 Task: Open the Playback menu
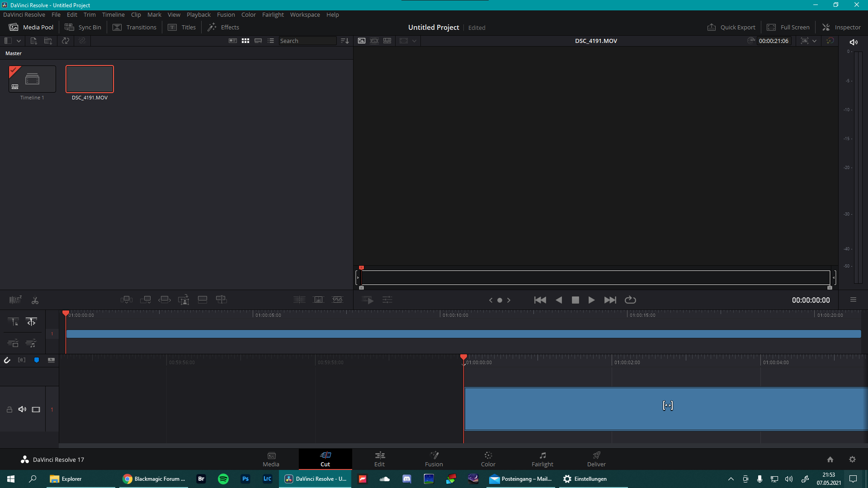coord(198,14)
